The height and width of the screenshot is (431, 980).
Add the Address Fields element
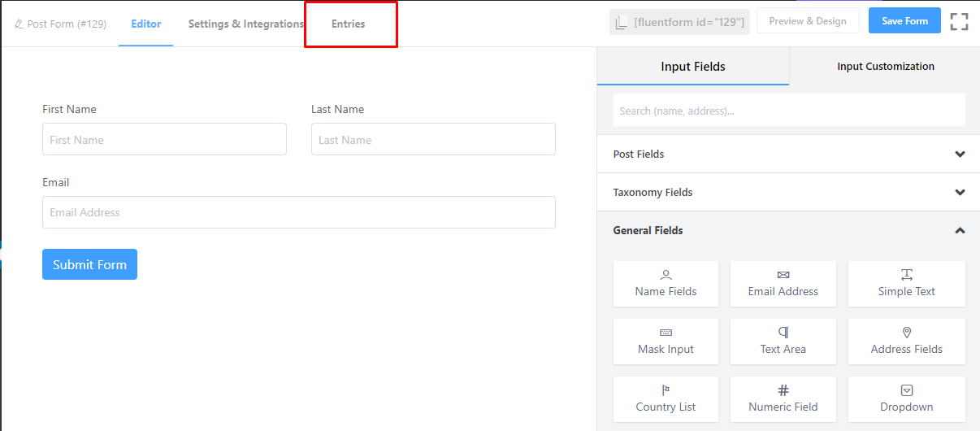(x=906, y=342)
